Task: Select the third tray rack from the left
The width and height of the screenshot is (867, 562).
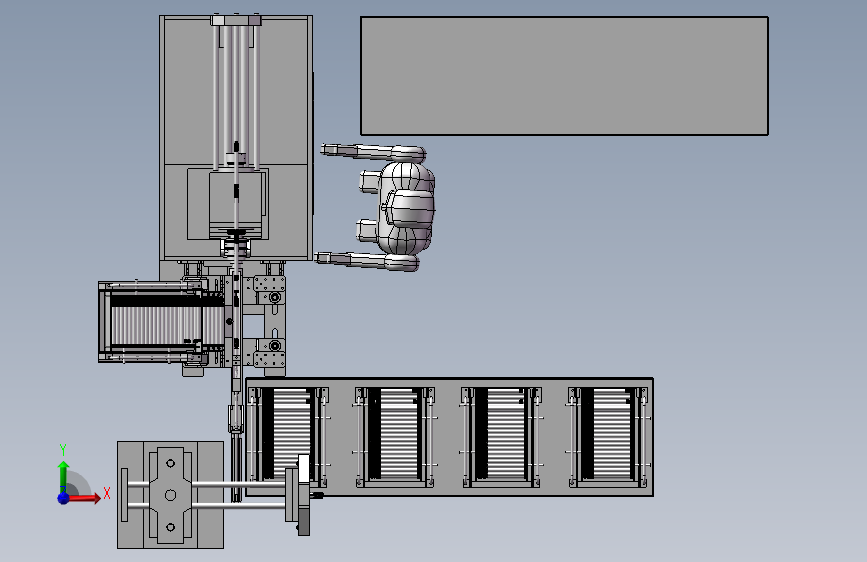Action: point(501,437)
